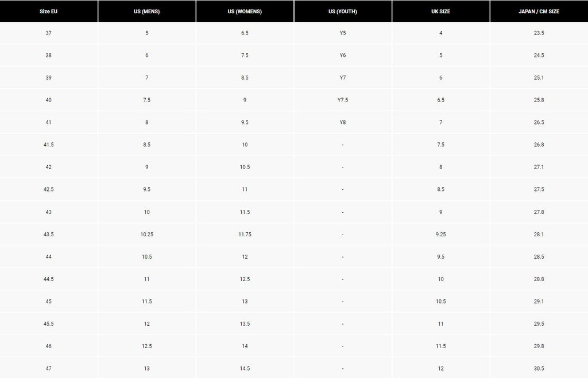Click the Size EU column header
Viewport: 588px width, 378px height.
[48, 11]
